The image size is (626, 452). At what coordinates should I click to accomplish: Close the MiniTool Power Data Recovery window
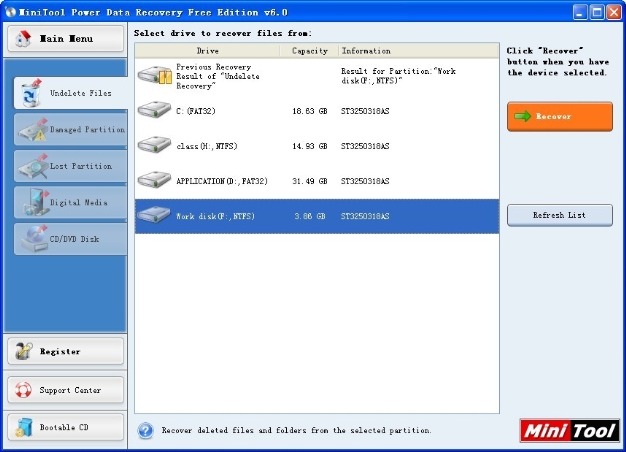coord(614,12)
